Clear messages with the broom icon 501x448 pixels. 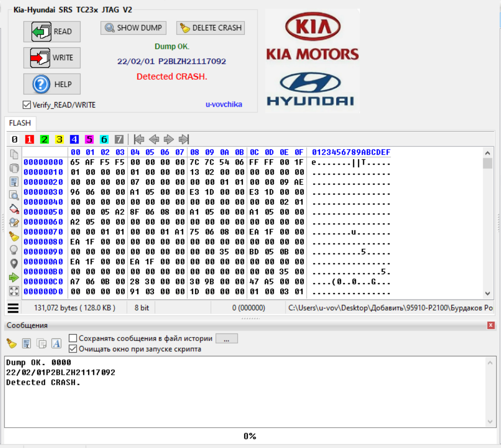[11, 343]
